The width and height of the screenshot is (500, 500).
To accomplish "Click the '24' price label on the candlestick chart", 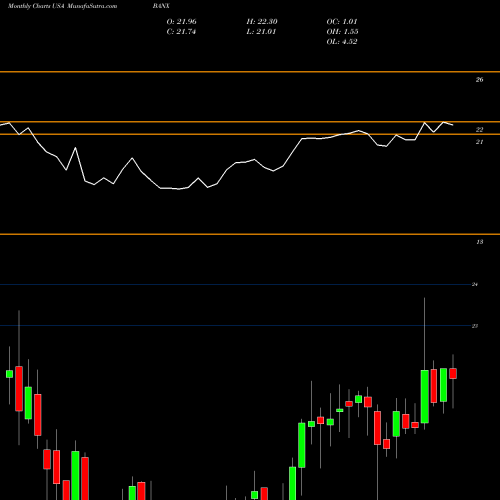I will click(475, 284).
